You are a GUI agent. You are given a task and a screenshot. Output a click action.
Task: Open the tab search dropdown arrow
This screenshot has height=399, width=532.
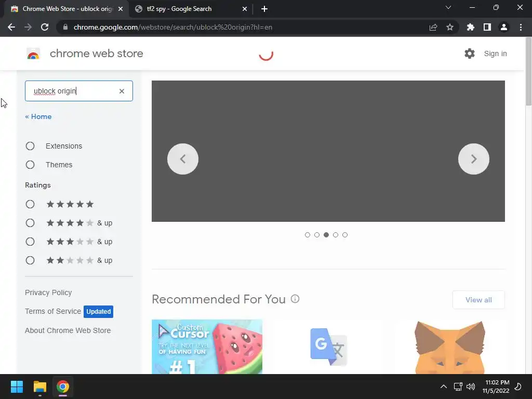448,7
